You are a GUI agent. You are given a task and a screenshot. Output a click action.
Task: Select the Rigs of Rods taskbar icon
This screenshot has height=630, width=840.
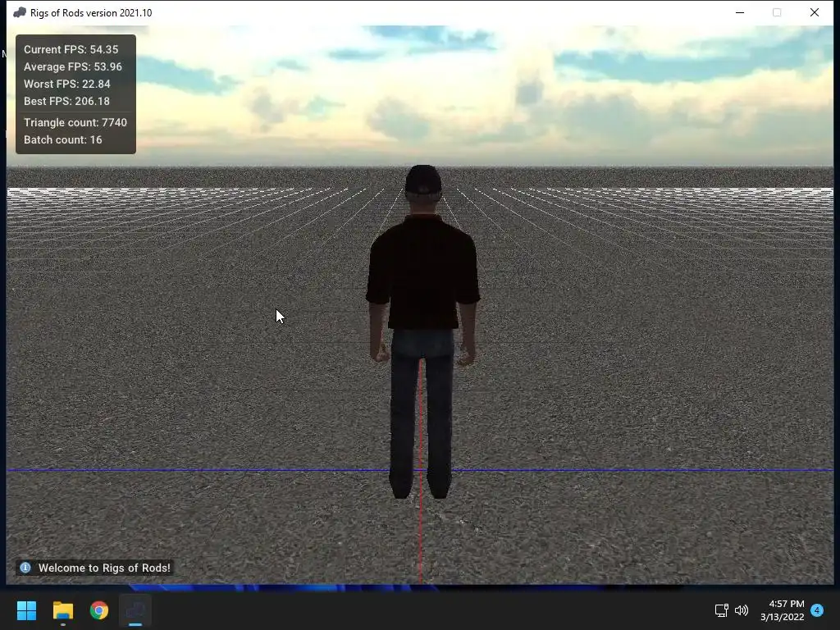[135, 610]
